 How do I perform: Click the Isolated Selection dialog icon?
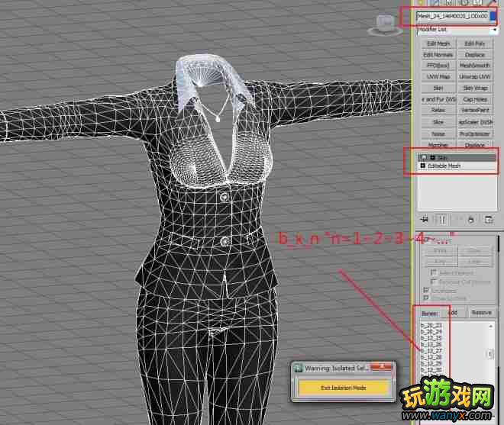click(298, 368)
